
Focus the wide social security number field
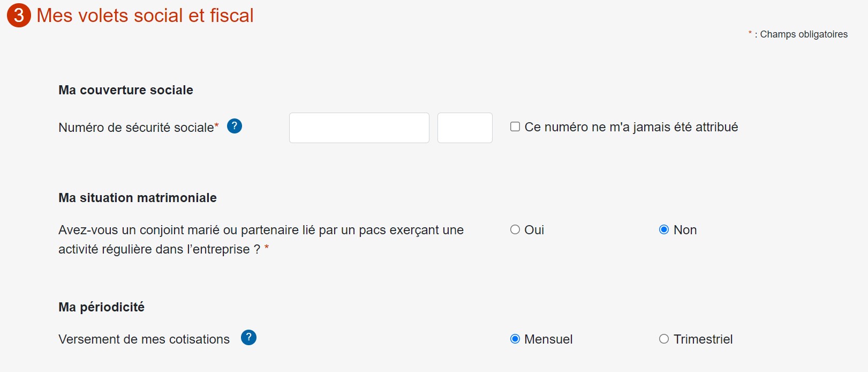click(x=359, y=128)
